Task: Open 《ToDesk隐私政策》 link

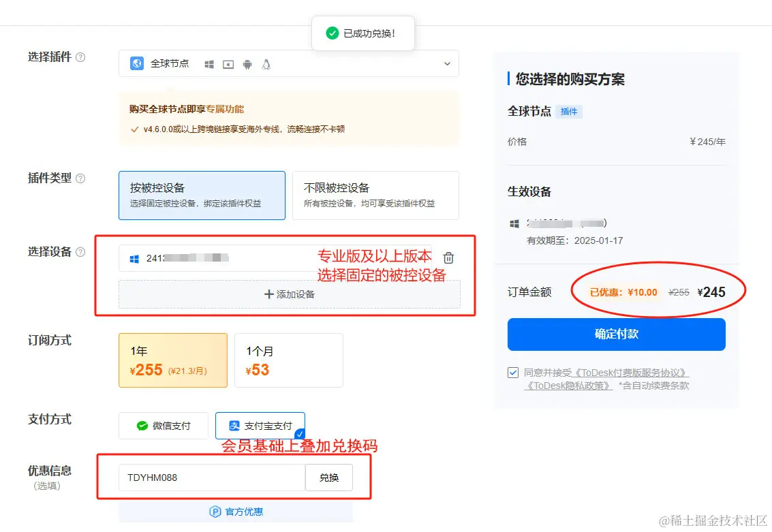Action: point(569,386)
